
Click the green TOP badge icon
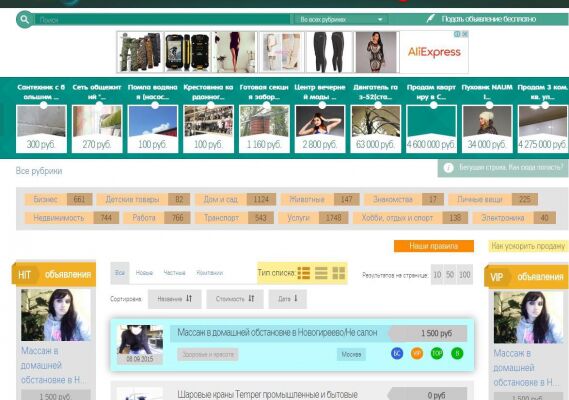[x=437, y=353]
